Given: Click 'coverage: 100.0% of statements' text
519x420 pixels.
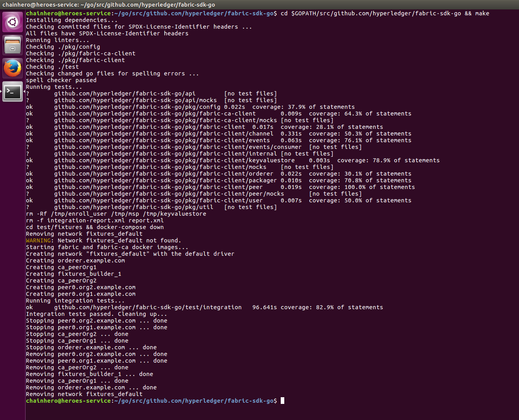Looking at the screenshot, I should (x=362, y=187).
